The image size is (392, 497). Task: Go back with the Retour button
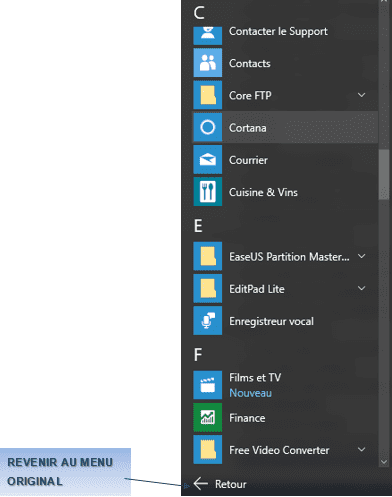pyautogui.click(x=220, y=484)
